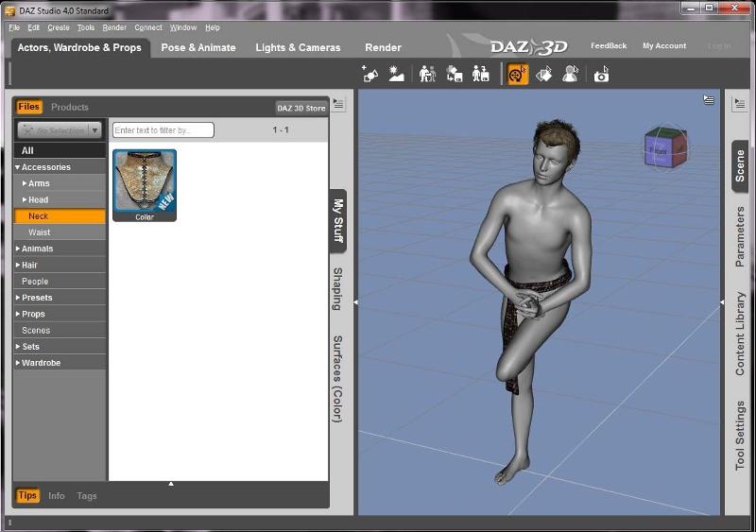Open the content pane options menu icon
Screen dimensions: 756x532
click(x=338, y=104)
